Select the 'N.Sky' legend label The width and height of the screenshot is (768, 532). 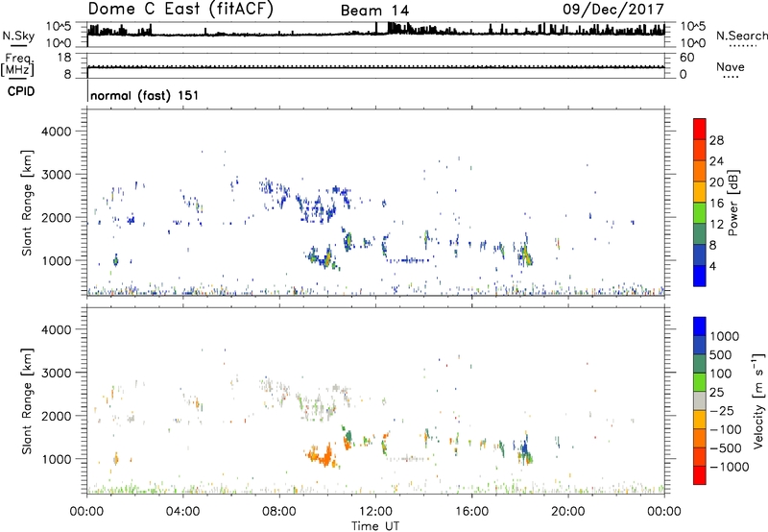click(x=18, y=36)
